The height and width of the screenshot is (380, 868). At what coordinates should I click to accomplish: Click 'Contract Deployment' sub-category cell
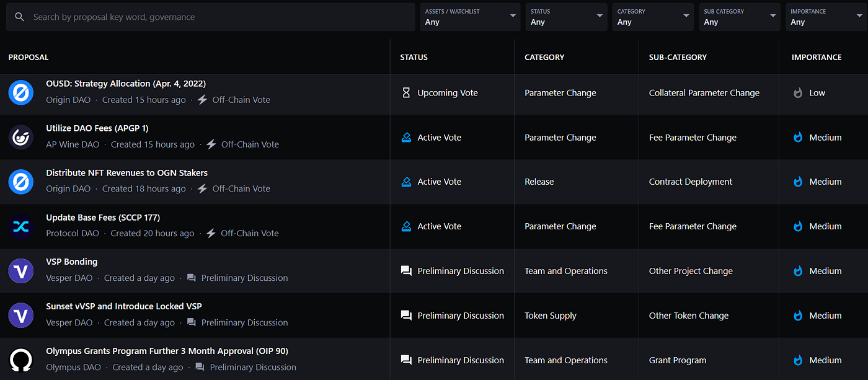coord(691,182)
